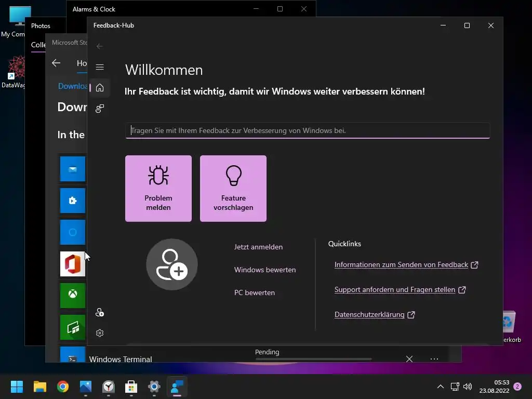Select the DataWag desktop shortcut
Viewport: 532px width, 399px height.
pos(14,72)
